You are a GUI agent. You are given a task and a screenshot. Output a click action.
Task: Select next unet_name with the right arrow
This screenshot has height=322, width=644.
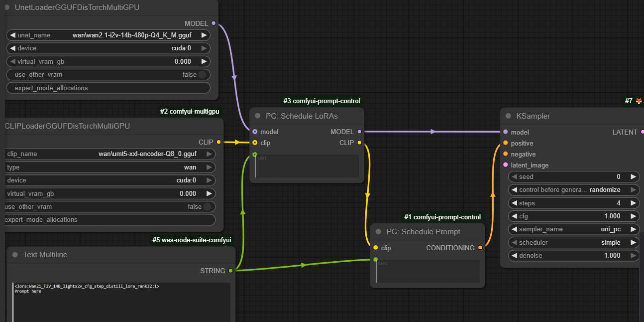pos(204,35)
